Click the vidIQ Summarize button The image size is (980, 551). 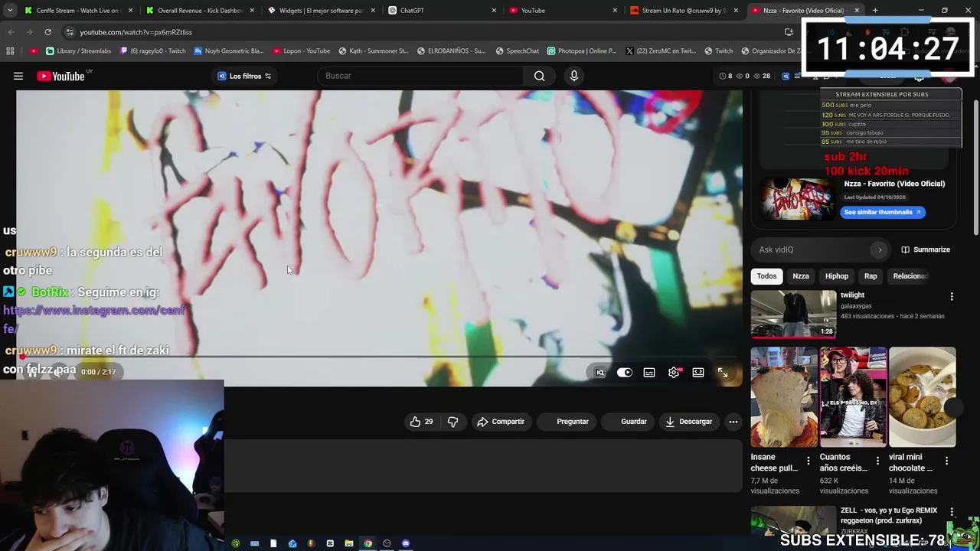(x=926, y=249)
